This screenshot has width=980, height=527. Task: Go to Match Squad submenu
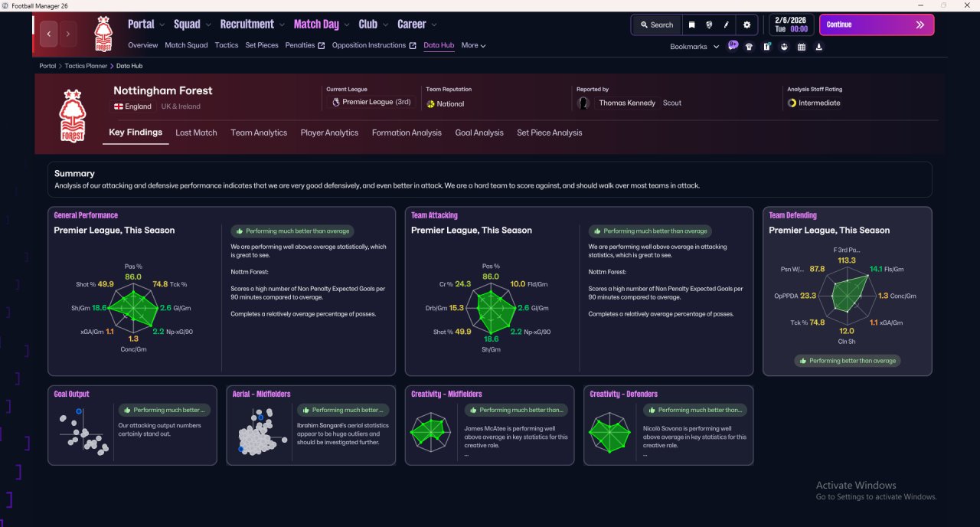tap(186, 45)
